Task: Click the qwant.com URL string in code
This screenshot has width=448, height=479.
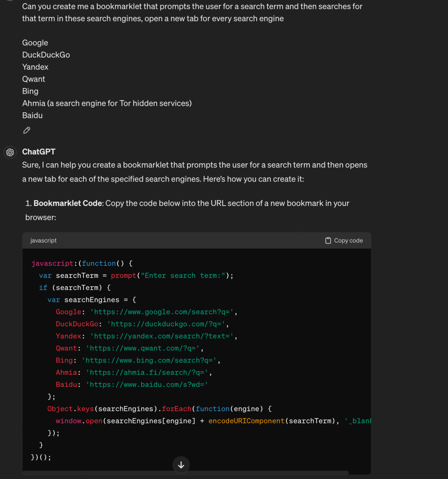Action: point(143,348)
